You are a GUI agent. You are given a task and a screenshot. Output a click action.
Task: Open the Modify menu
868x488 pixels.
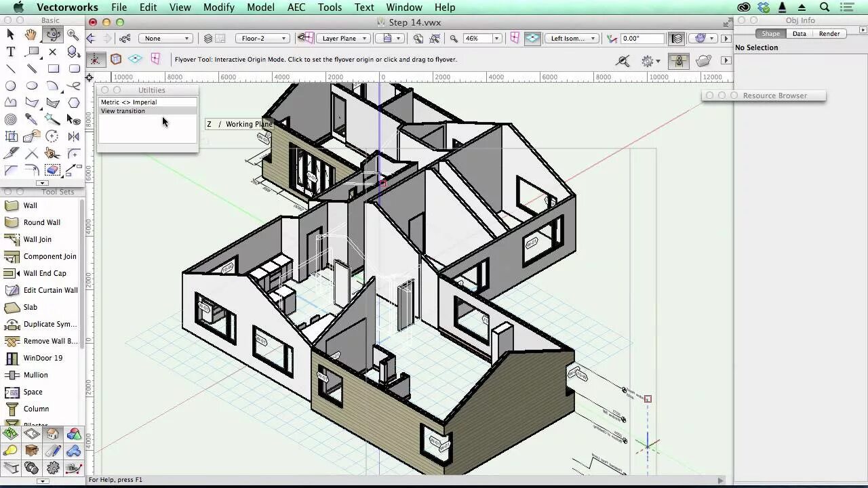218,7
